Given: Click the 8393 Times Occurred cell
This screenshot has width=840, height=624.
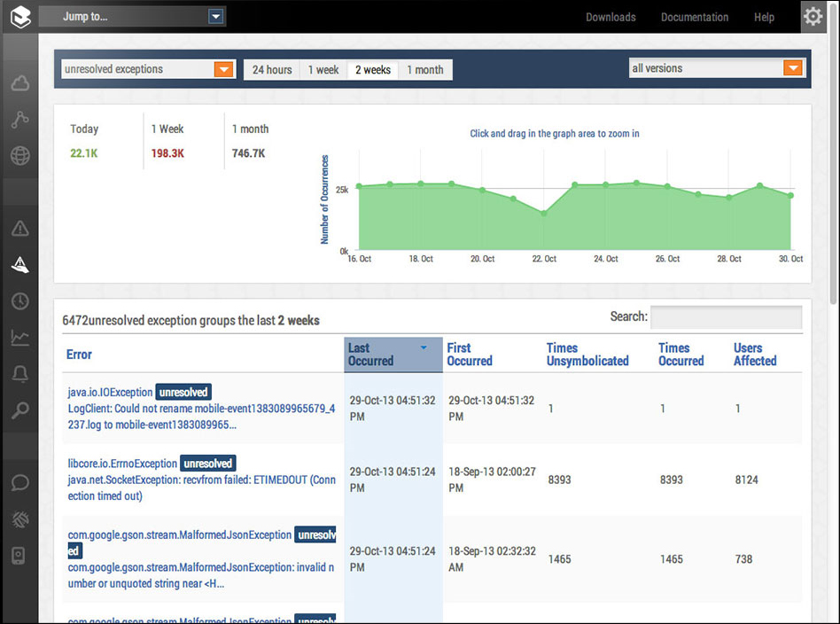Looking at the screenshot, I should tap(672, 480).
